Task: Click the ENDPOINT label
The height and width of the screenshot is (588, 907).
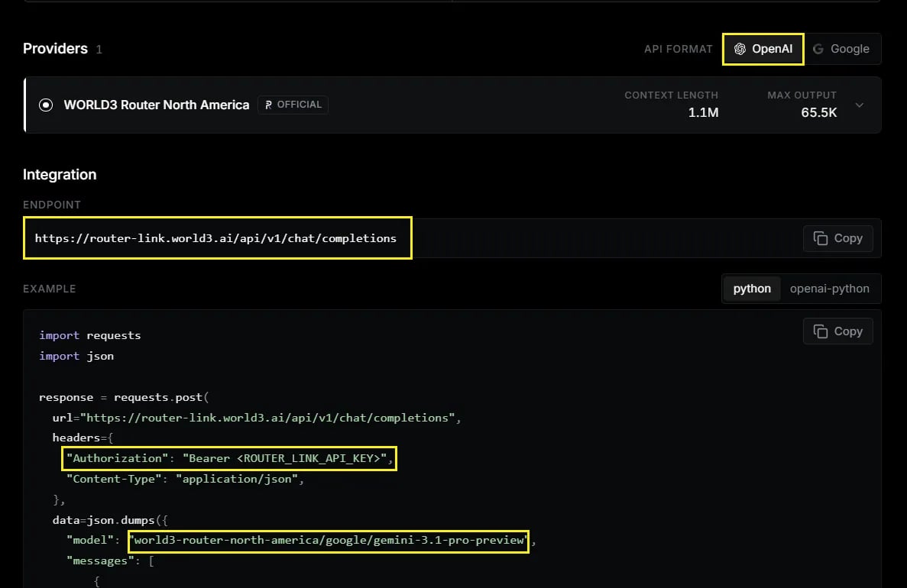Action: coord(52,205)
